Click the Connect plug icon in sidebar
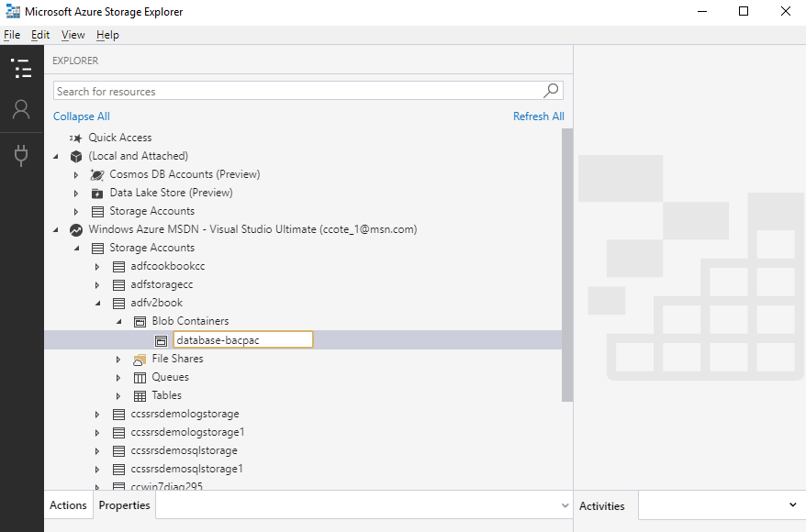This screenshot has height=532, width=806. [x=21, y=156]
